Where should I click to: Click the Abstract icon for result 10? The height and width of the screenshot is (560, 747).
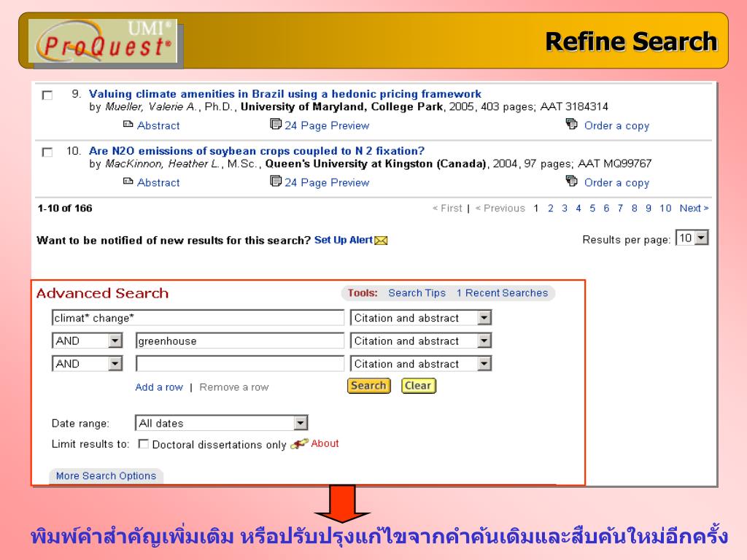click(128, 182)
